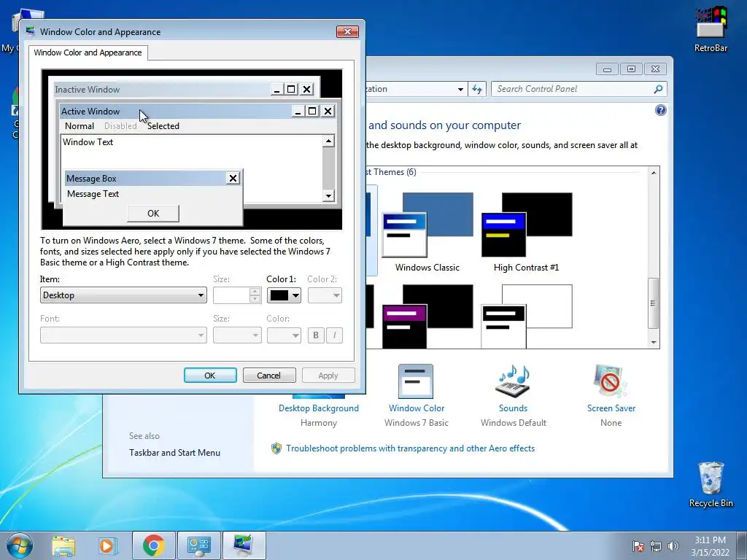Click the item Size input field
This screenshot has width=747, height=560.
point(231,295)
